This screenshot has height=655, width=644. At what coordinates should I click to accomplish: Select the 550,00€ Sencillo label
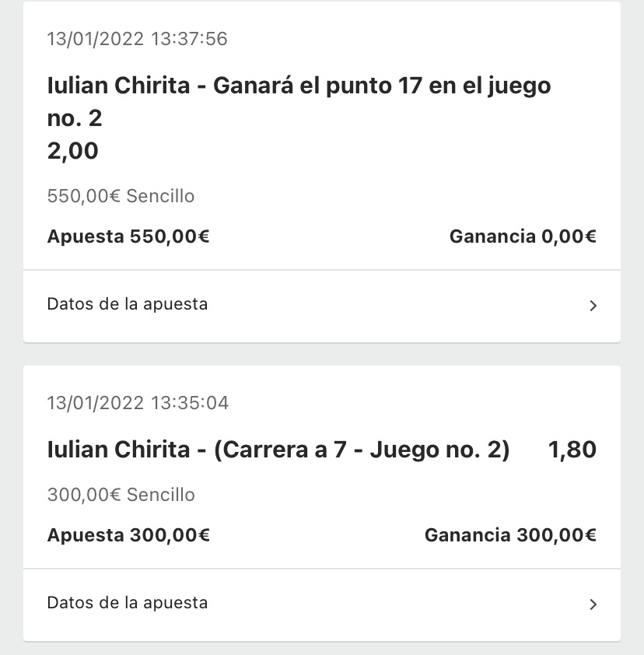(121, 196)
